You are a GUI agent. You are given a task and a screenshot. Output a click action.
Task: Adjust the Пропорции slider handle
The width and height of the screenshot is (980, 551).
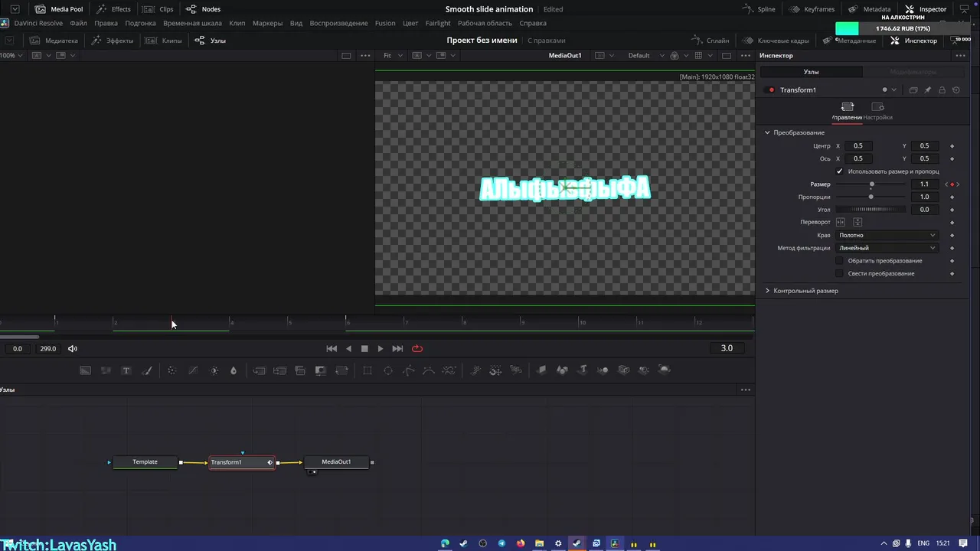(871, 197)
